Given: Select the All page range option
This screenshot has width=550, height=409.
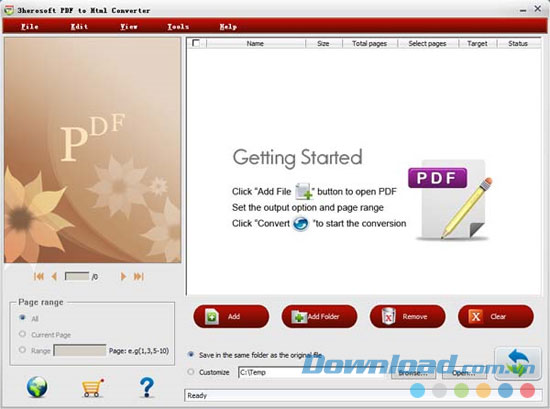Looking at the screenshot, I should tap(22, 317).
